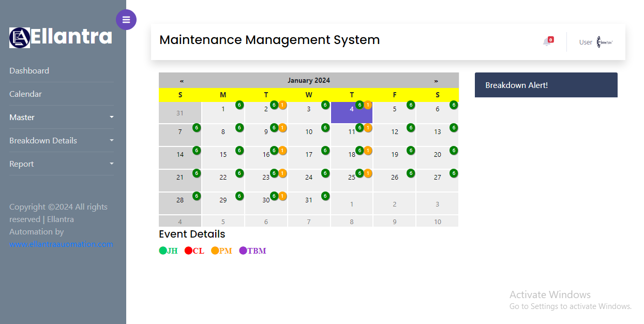Open the ellantraautomation.com website link
Image resolution: width=644 pixels, height=324 pixels.
(x=61, y=244)
